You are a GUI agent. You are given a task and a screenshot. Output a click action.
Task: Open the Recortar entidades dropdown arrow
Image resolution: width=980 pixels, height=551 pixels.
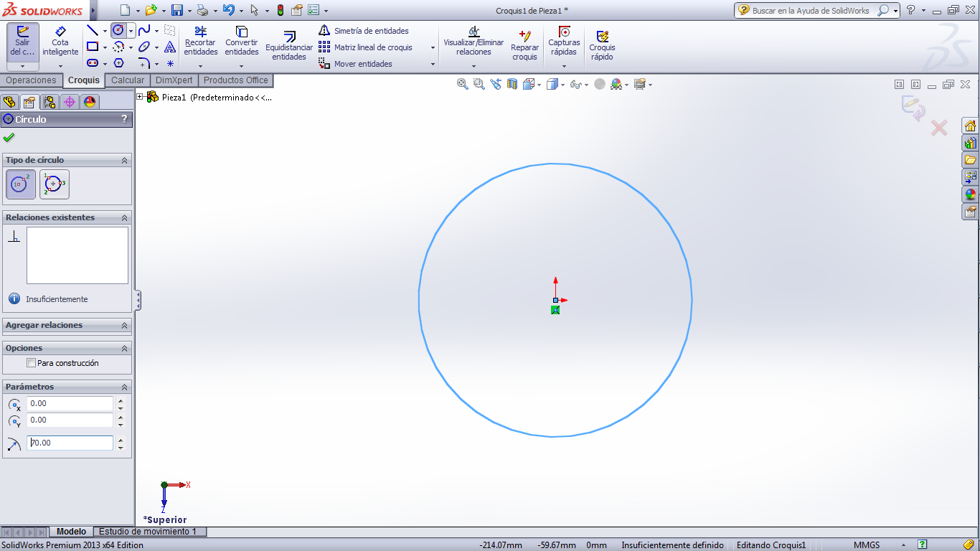coord(200,66)
